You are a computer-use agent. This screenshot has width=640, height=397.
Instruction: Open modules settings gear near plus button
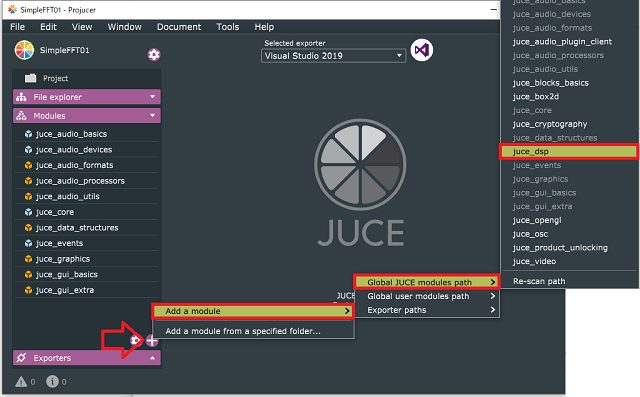(135, 340)
